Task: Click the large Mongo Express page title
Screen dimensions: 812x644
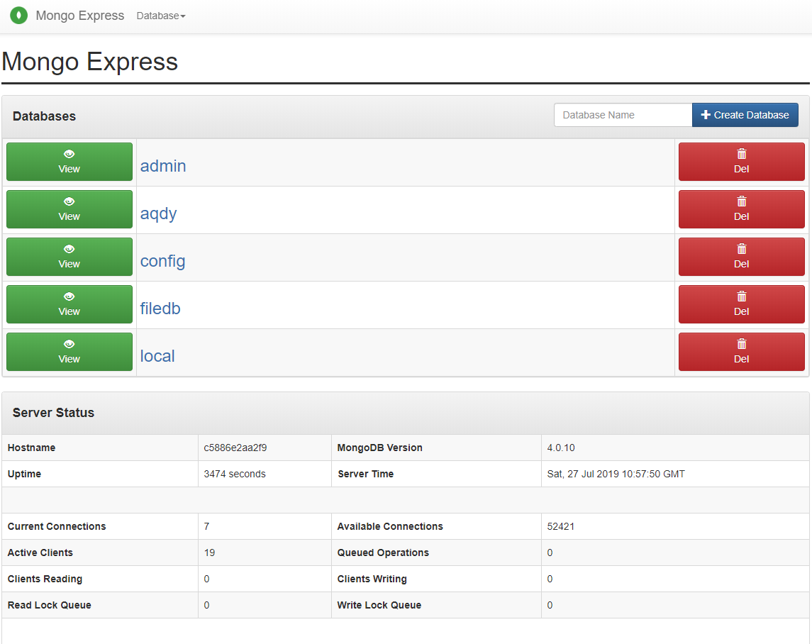Action: (90, 62)
